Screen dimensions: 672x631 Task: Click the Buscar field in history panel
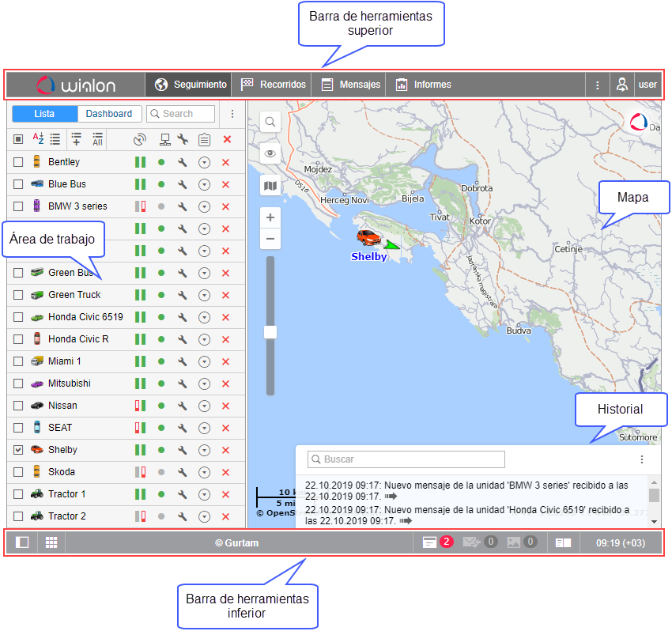click(406, 459)
